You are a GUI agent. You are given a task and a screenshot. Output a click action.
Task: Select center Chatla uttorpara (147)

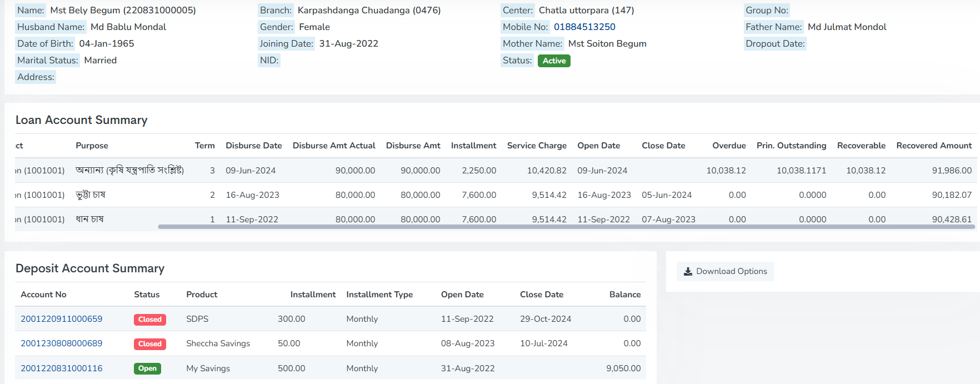click(x=586, y=10)
